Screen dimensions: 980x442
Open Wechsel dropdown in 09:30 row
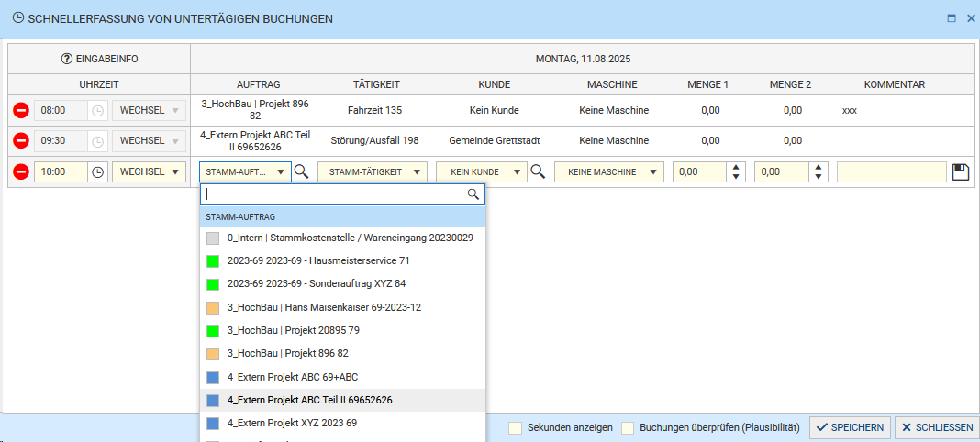coord(149,141)
